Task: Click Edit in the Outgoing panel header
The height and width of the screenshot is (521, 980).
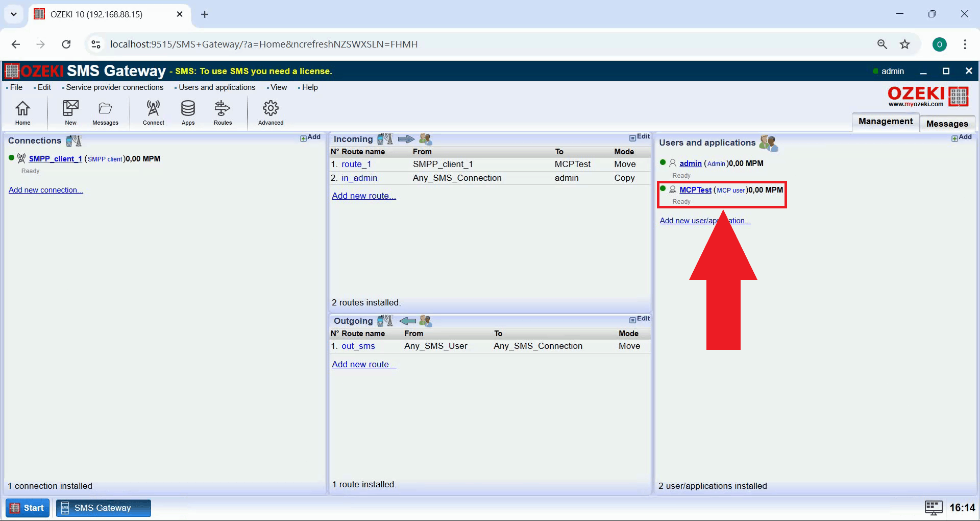Action: click(640, 319)
